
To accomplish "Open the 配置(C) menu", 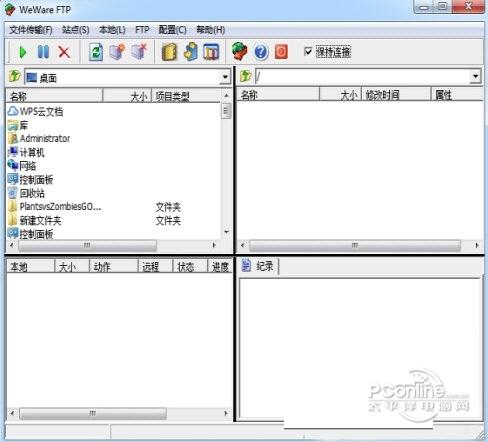I will 172,30.
